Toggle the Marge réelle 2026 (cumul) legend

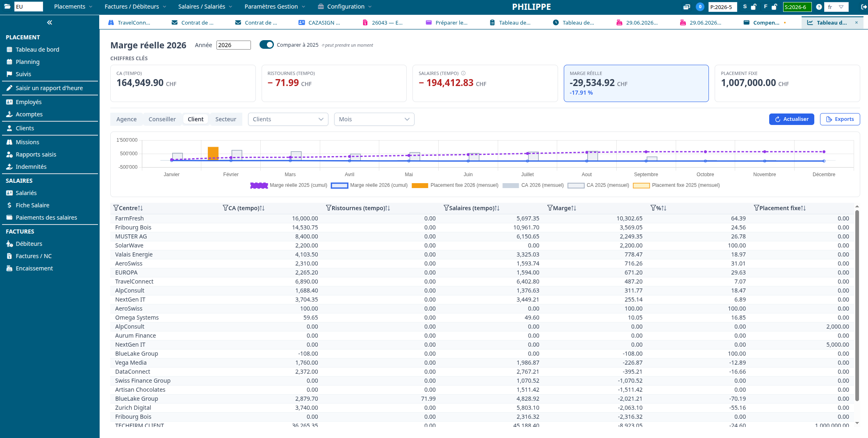[369, 185]
